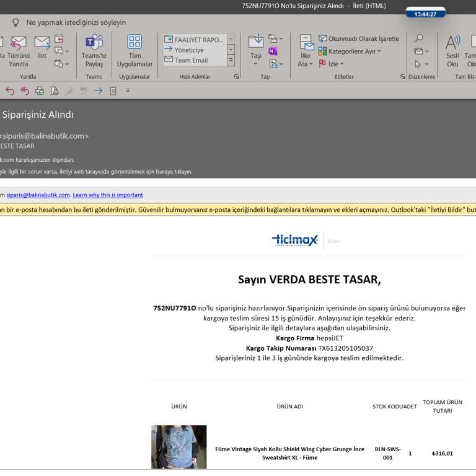Viewport: 476px width, 476px height.
Task: Click the search magnifier icon in Düzenleme
Action: (x=419, y=38)
